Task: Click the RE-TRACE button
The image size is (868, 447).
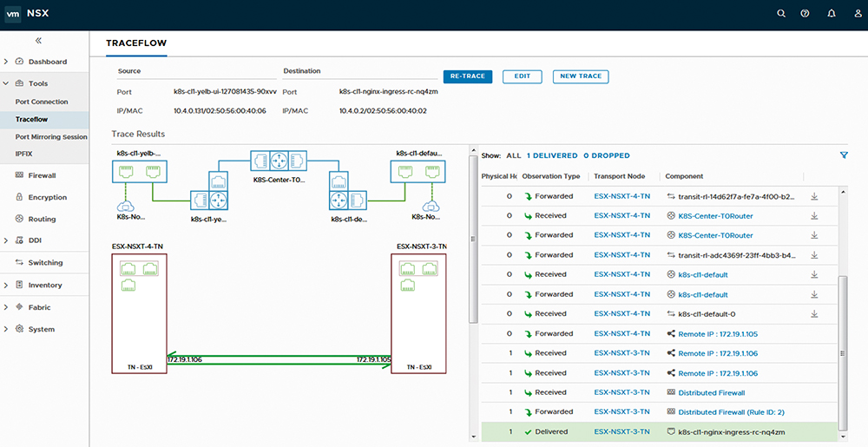Action: [468, 76]
